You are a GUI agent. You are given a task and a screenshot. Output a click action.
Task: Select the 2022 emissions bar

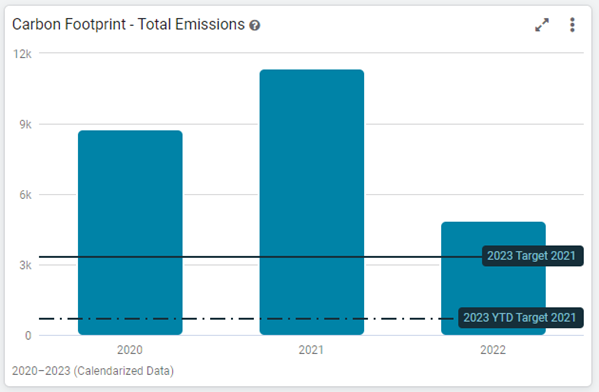(493, 278)
